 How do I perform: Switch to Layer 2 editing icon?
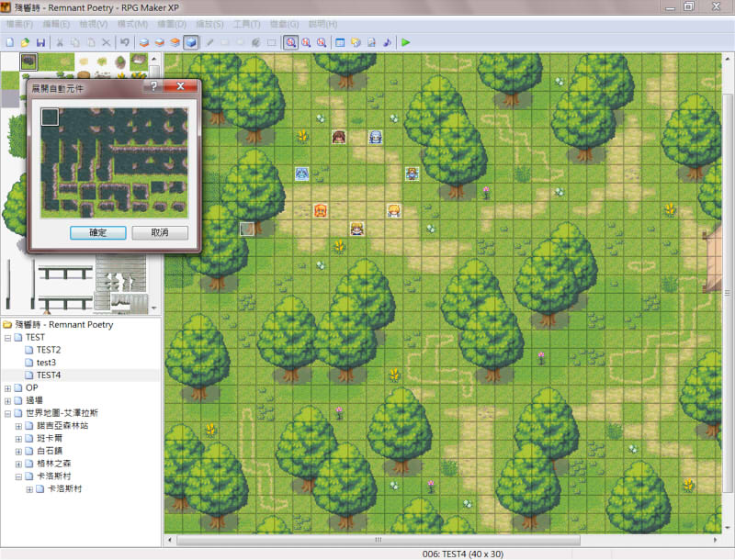point(160,42)
